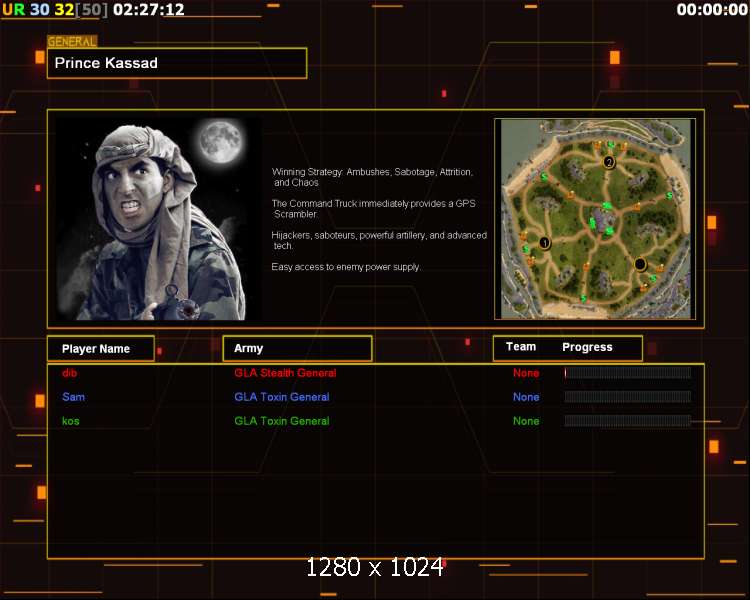
Task: Click the GENERAL label above the name
Action: coord(72,42)
